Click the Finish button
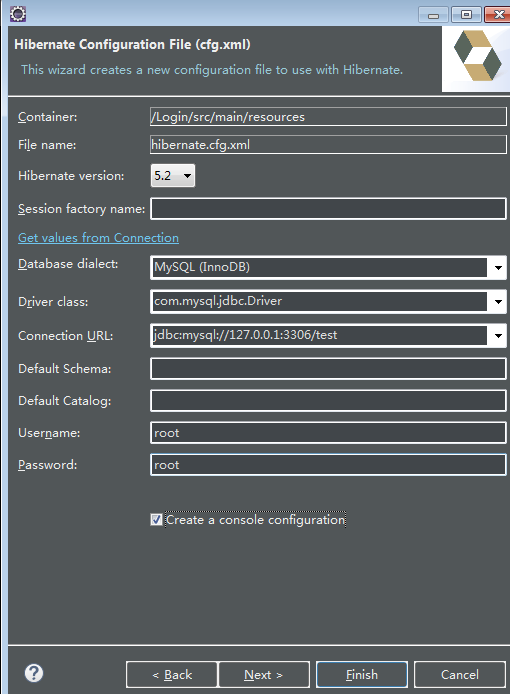510x694 pixels. point(362,675)
